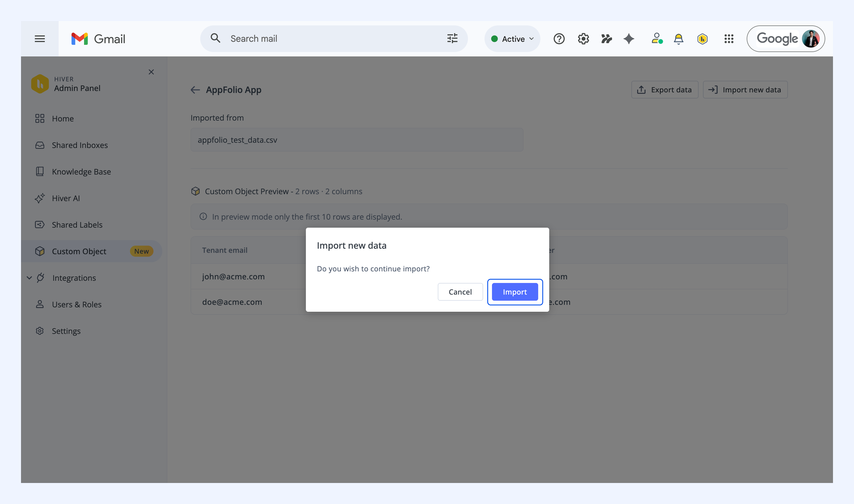Click the Gemini sparkle icon
Viewport: 854px width, 504px height.
pyautogui.click(x=629, y=39)
